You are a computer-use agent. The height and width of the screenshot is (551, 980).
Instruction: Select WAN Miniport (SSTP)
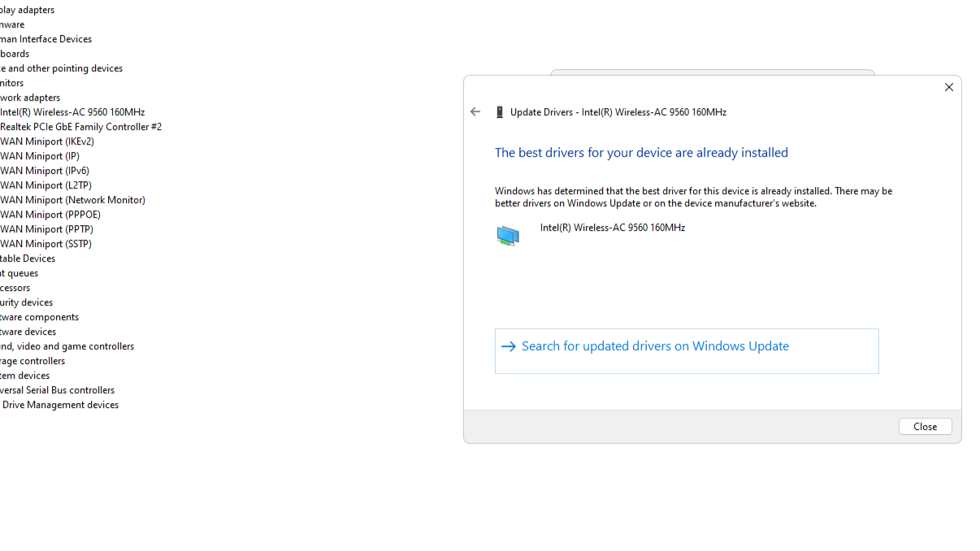(46, 244)
